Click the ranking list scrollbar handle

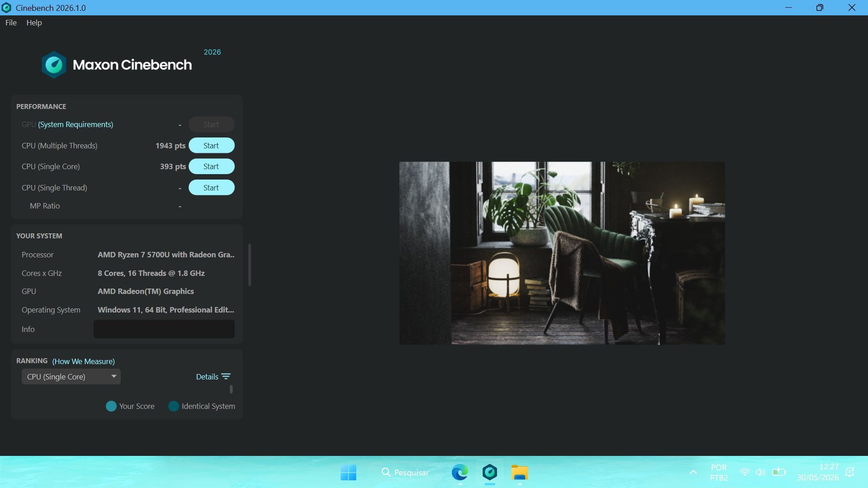231,389
